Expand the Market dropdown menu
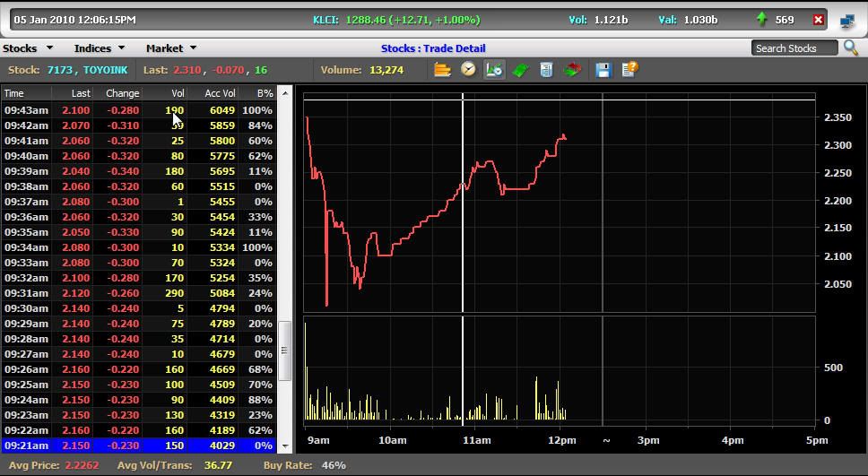 click(170, 48)
